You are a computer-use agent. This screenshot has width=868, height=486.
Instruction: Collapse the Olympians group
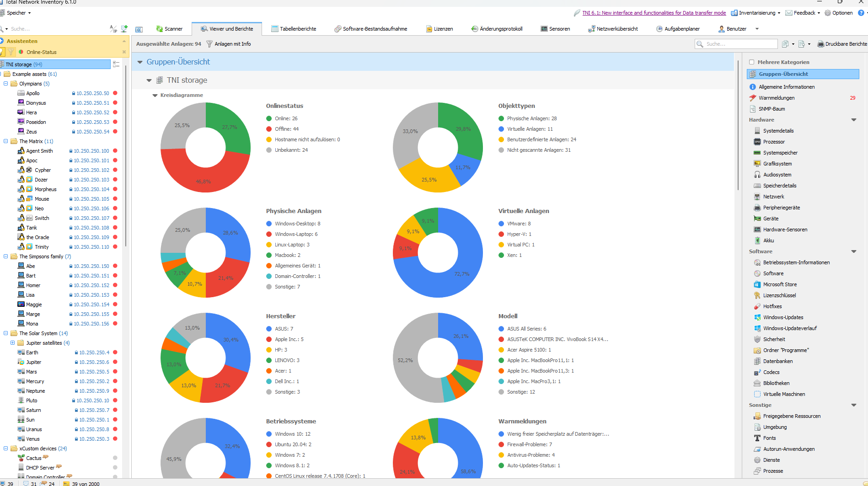[x=5, y=84]
